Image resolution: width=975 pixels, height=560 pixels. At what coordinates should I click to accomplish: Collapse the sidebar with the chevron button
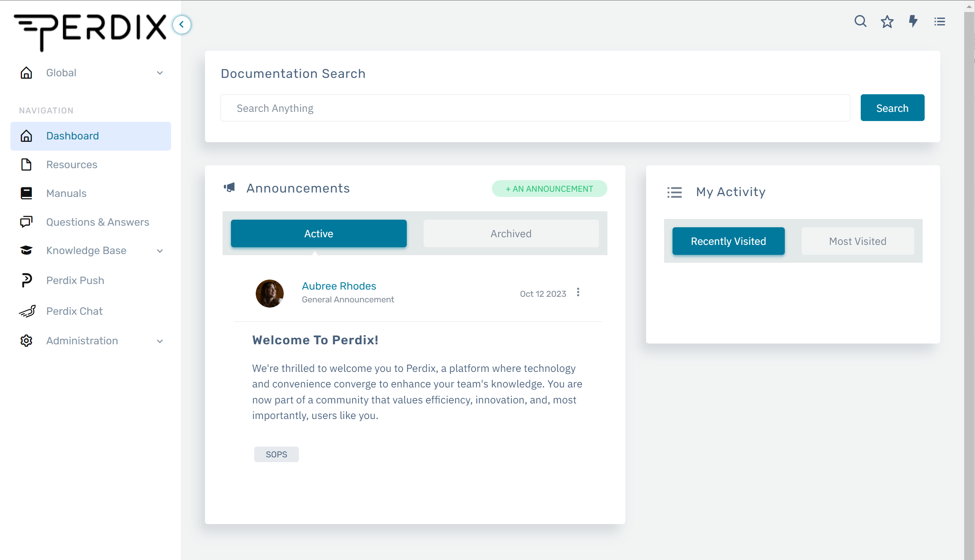pos(182,25)
